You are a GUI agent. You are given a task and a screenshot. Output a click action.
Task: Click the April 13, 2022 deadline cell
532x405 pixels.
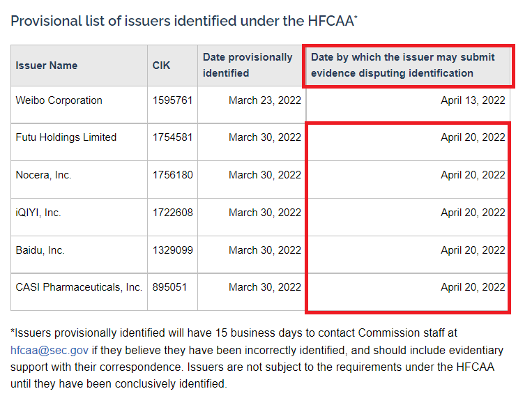point(473,100)
